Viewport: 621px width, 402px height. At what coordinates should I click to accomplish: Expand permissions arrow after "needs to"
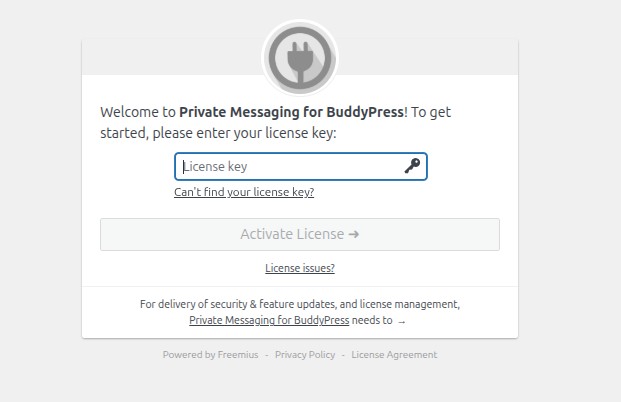(x=402, y=322)
